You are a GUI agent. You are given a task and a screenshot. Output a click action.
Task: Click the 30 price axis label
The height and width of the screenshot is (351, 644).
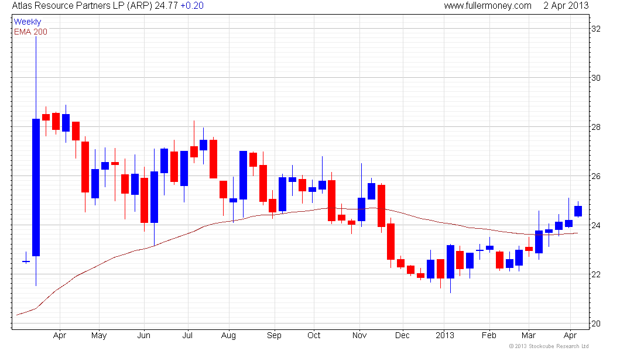[595, 78]
